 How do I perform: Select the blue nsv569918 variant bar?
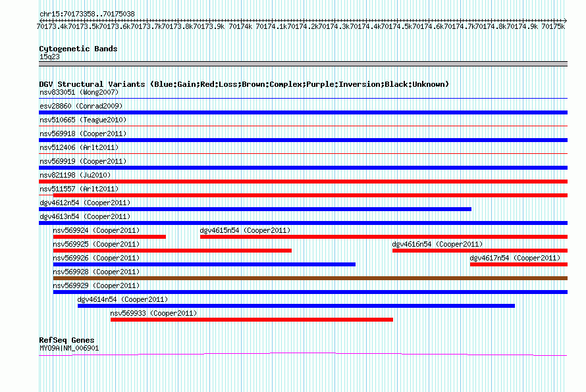pos(303,140)
